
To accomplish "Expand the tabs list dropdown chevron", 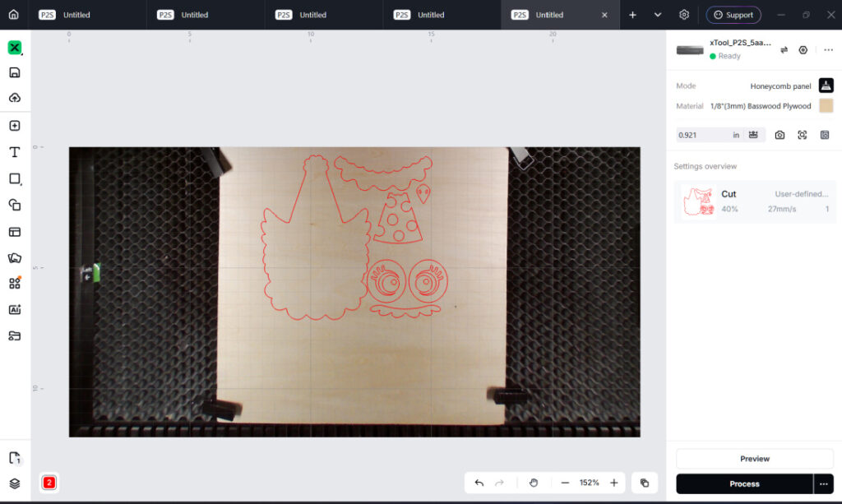I will pos(658,15).
